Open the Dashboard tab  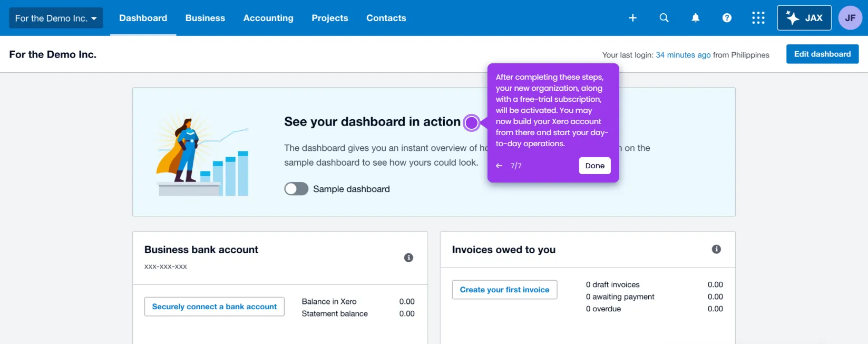(x=143, y=18)
